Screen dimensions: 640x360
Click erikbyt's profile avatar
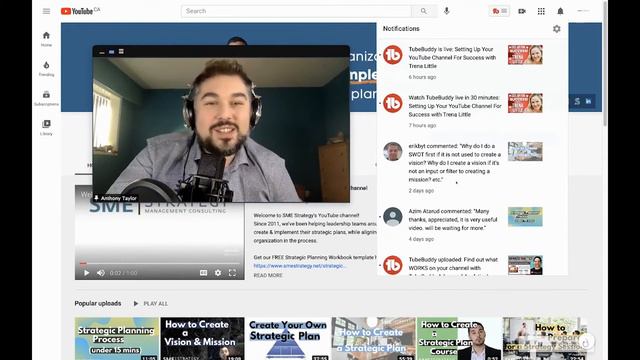coord(393,151)
